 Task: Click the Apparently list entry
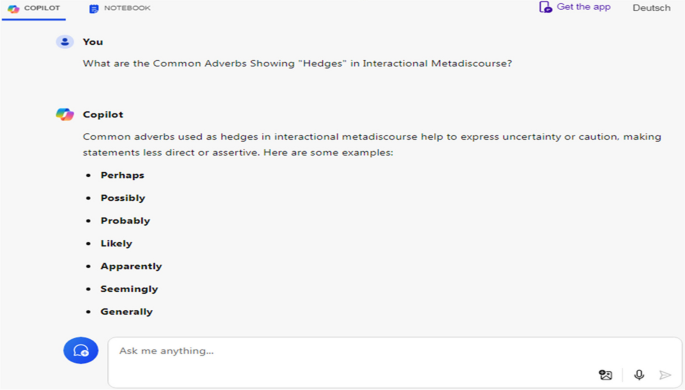tap(131, 266)
